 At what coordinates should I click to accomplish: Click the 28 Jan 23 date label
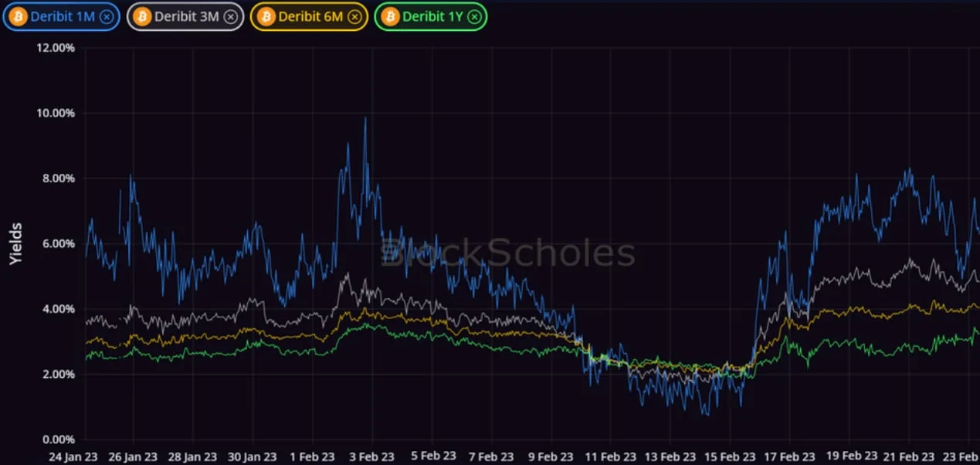[192, 456]
